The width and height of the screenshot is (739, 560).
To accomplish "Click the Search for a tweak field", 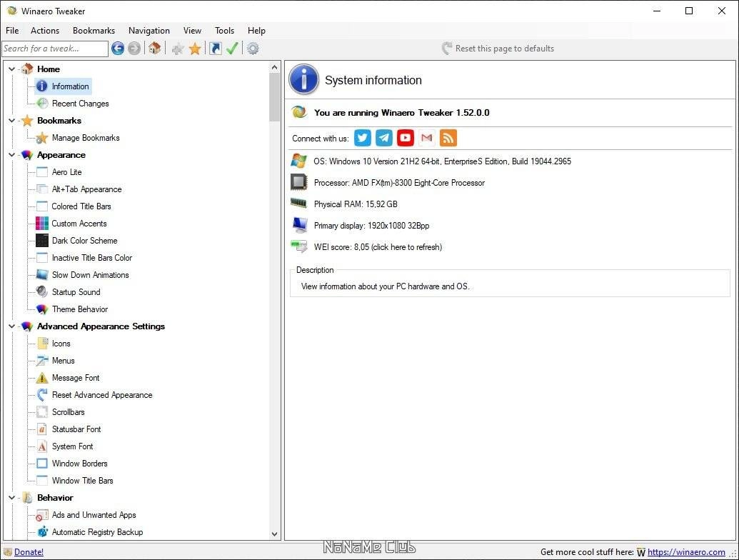I will click(55, 49).
